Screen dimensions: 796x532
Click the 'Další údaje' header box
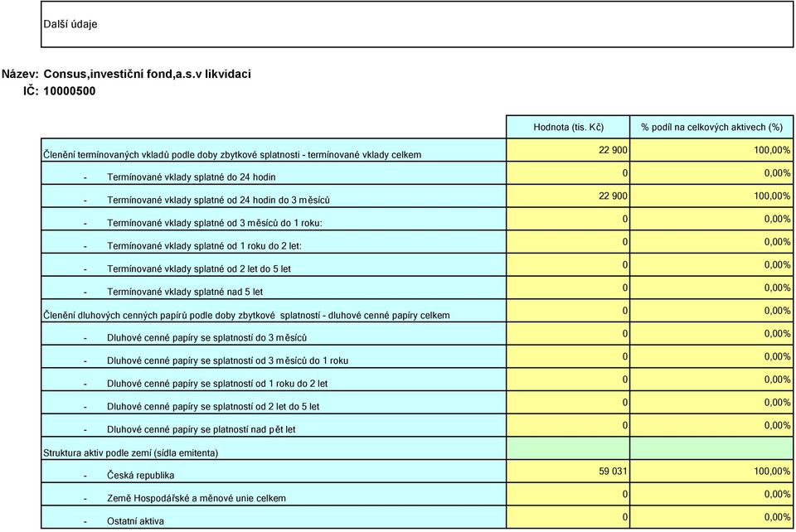(x=417, y=24)
